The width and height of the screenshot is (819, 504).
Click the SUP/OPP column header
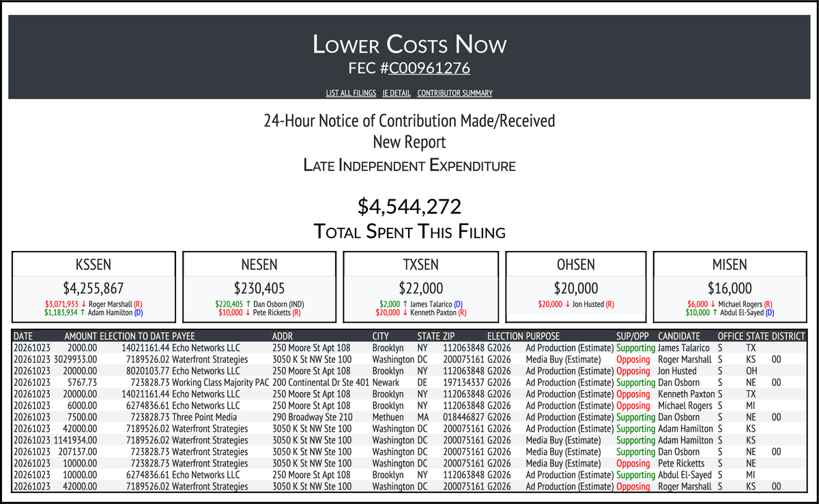[633, 336]
